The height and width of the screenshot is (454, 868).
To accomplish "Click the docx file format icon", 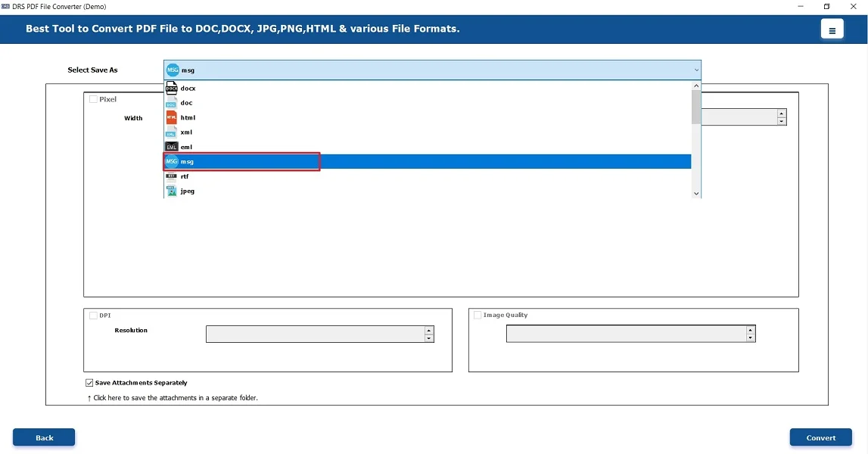I will point(171,89).
